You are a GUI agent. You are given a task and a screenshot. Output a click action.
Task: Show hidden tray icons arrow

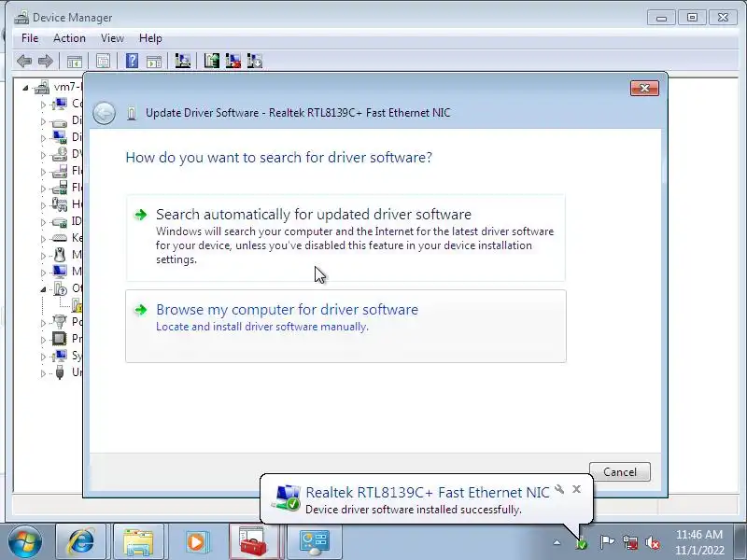557,542
